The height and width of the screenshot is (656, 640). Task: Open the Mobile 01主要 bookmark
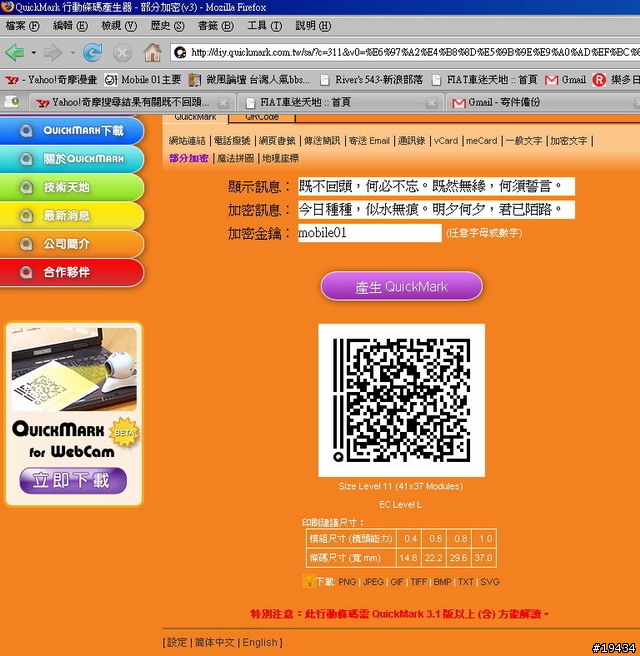pyautogui.click(x=143, y=79)
